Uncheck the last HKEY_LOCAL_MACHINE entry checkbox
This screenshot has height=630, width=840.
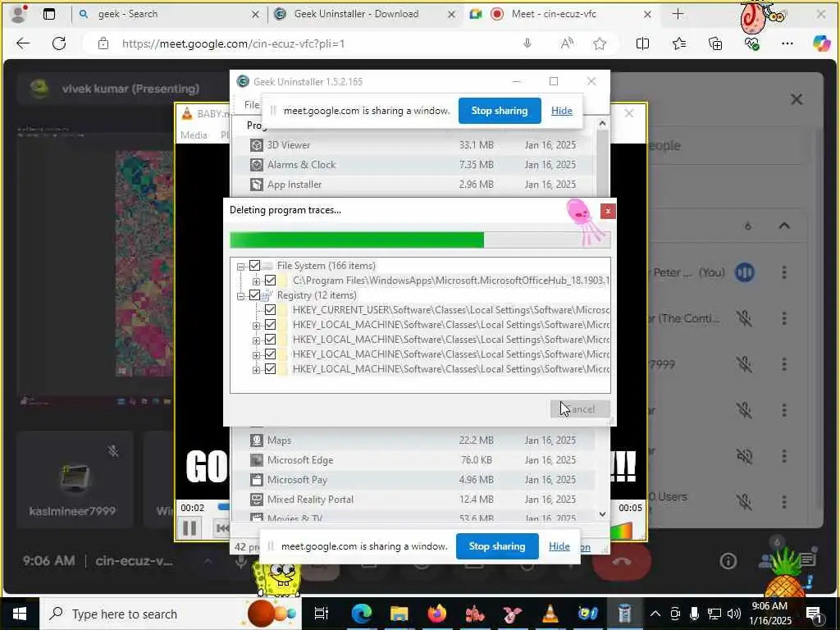click(x=270, y=369)
